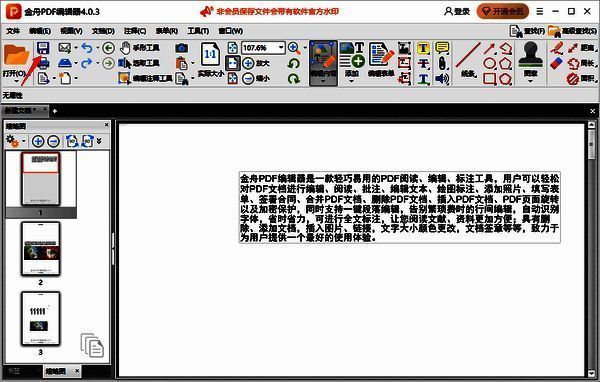This screenshot has height=382, width=600.
Task: Select the Hand tool
Action: click(x=139, y=48)
